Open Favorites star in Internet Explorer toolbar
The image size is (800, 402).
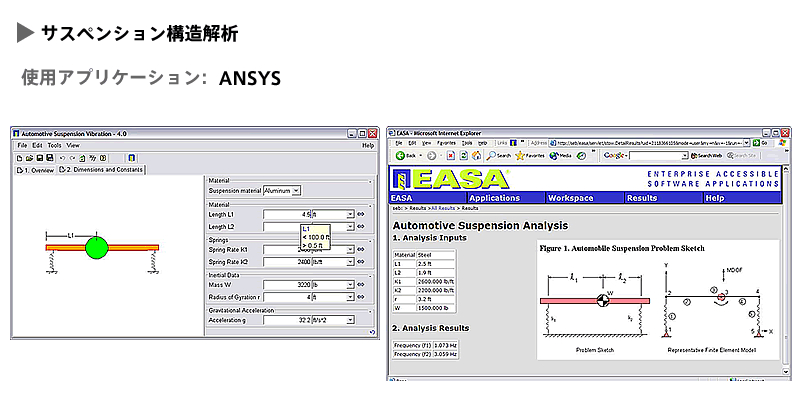click(x=530, y=156)
